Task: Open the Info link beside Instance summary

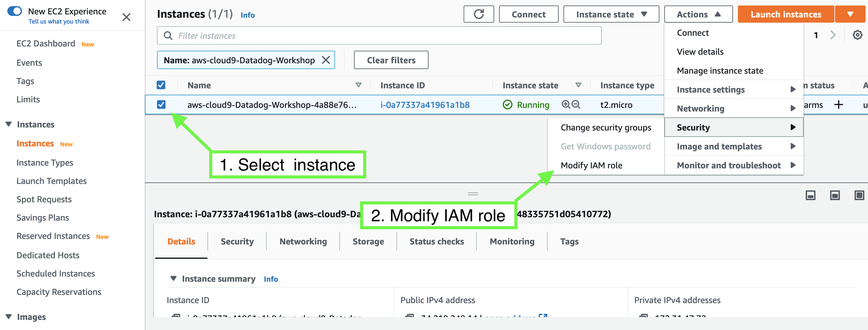Action: [271, 279]
